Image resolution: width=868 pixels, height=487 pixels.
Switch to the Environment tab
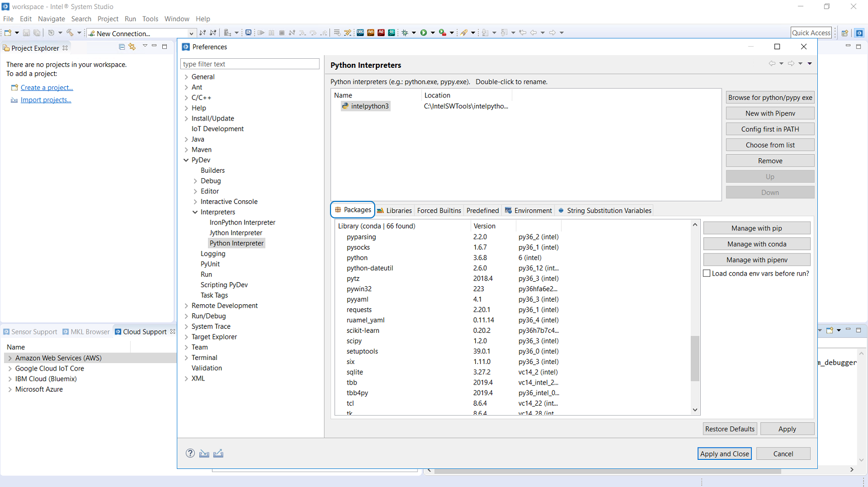(x=528, y=210)
